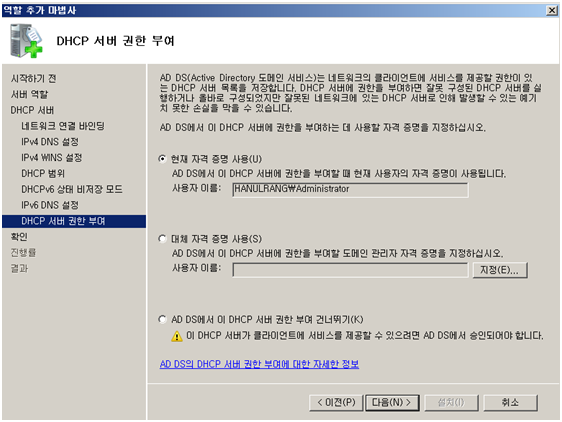Close the wizard with X button
The image size is (562, 422).
[551, 10]
